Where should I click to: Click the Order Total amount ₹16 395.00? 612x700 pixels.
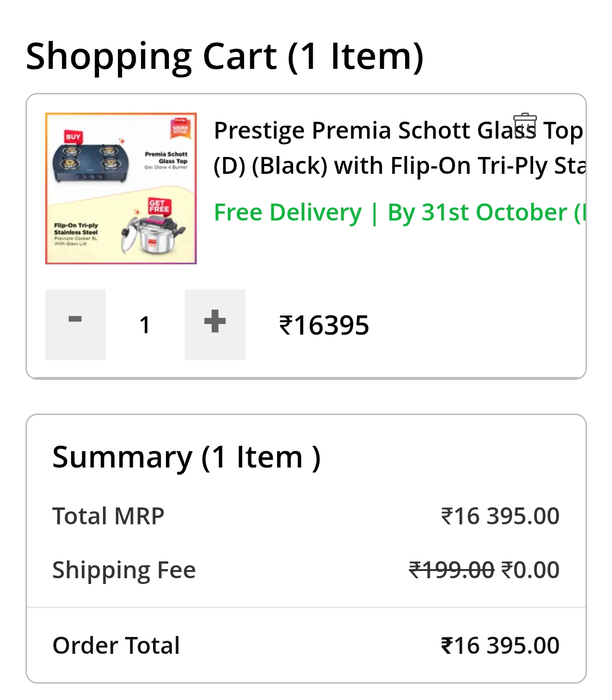coord(500,646)
